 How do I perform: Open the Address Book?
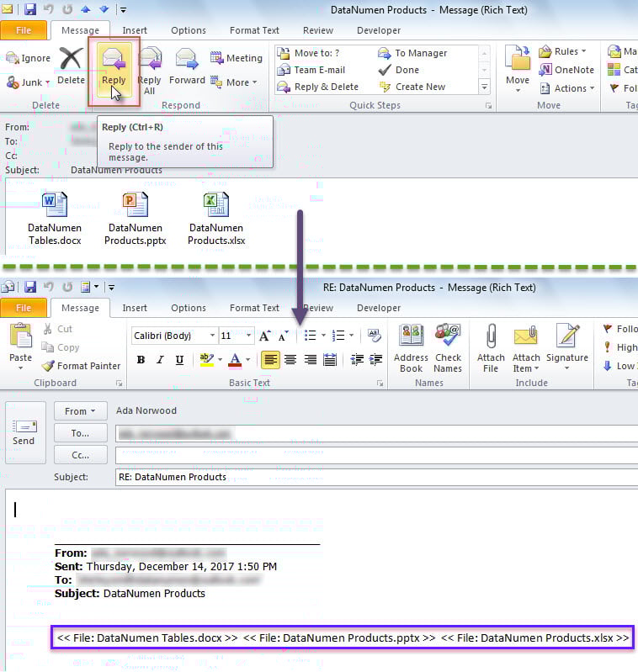coord(412,348)
